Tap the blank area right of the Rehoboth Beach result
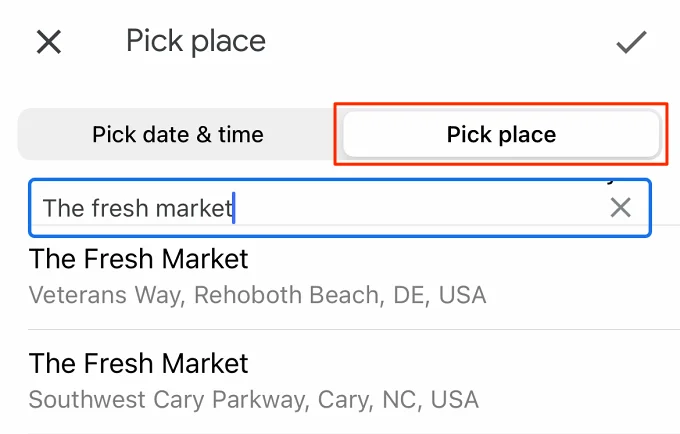The width and height of the screenshot is (680, 434). pos(581,277)
